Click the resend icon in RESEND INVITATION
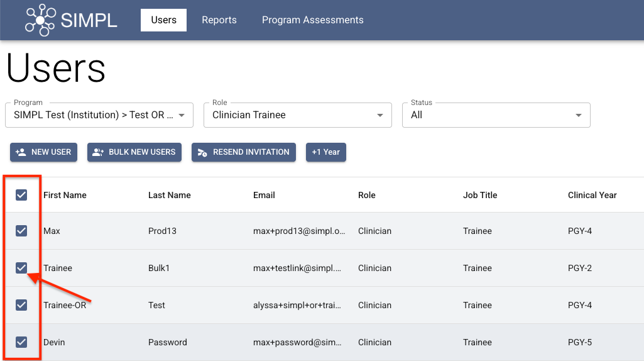 tap(202, 152)
